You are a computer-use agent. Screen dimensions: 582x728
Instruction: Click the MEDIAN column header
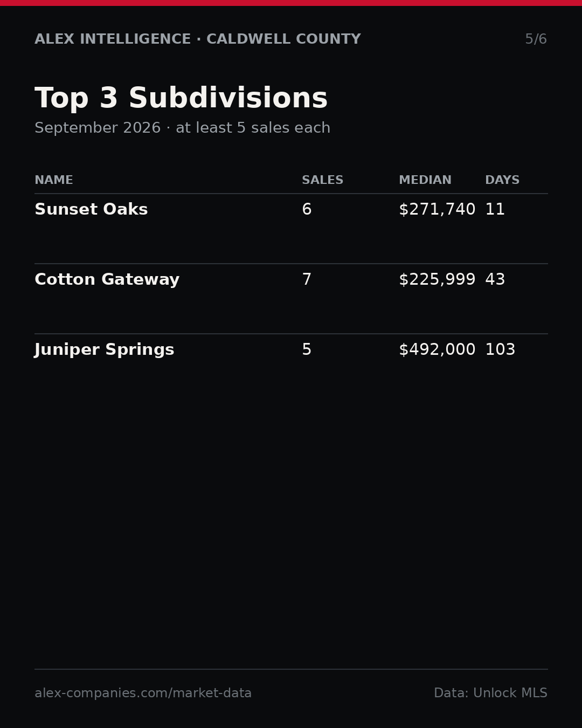tap(425, 180)
